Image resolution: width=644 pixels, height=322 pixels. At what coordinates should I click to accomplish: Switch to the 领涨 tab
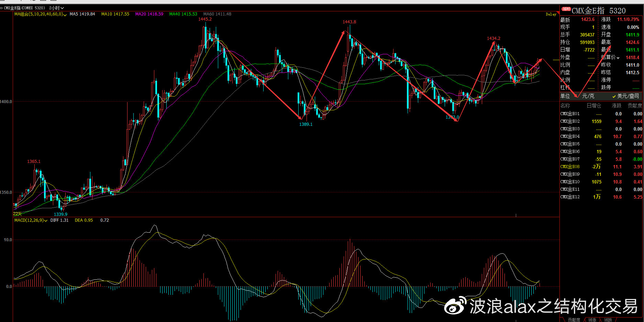click(592, 320)
